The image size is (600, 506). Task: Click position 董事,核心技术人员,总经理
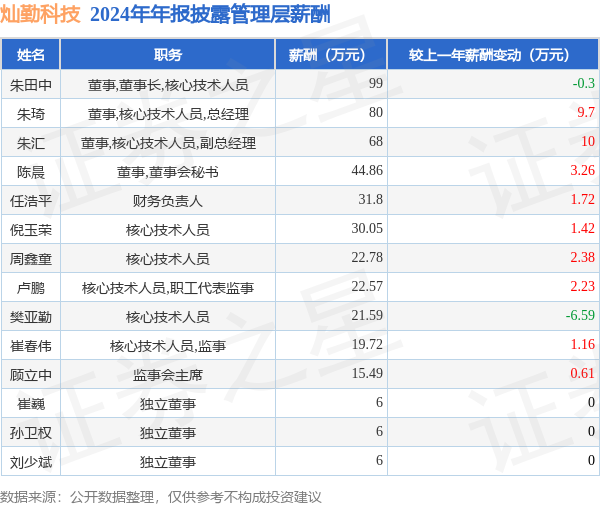168,114
